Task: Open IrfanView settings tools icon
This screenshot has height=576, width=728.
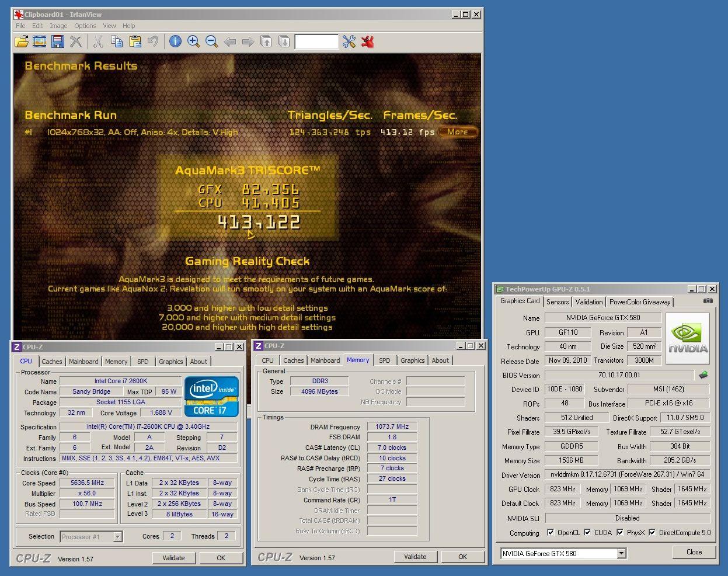Action: pyautogui.click(x=349, y=41)
